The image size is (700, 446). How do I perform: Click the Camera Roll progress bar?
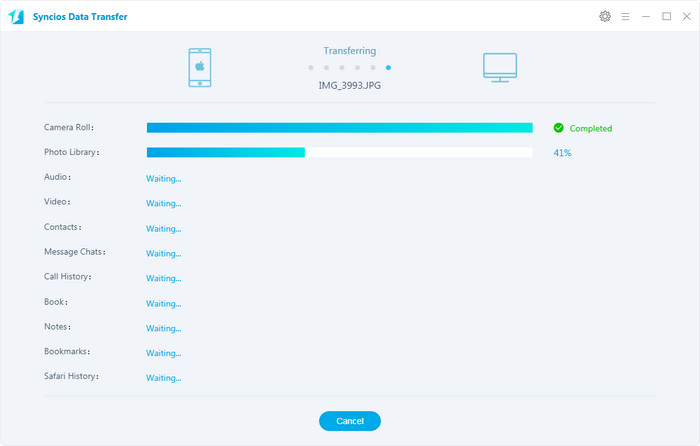tap(340, 128)
